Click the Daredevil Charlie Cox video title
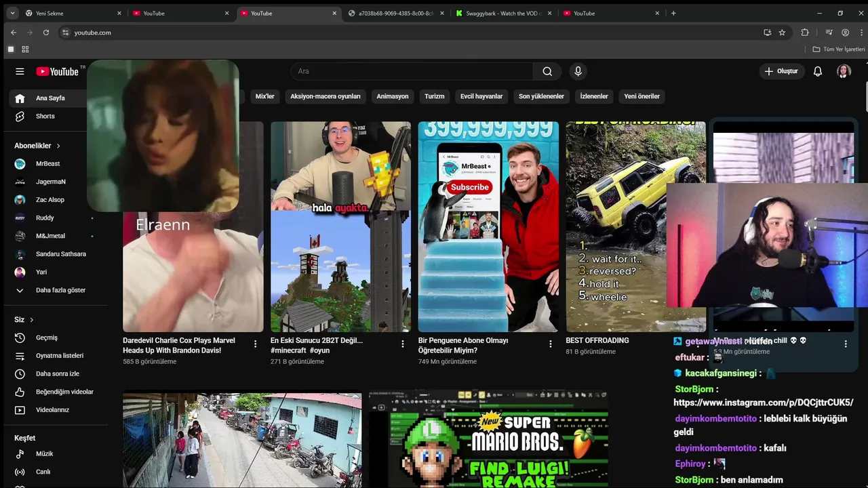868x488 pixels. [x=179, y=346]
